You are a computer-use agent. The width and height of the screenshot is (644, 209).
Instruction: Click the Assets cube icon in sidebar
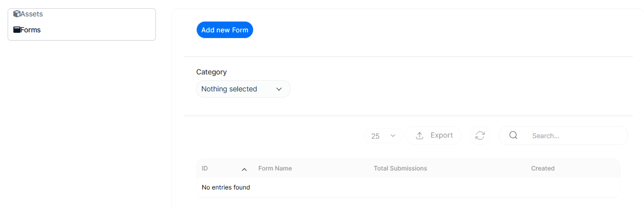(16, 14)
